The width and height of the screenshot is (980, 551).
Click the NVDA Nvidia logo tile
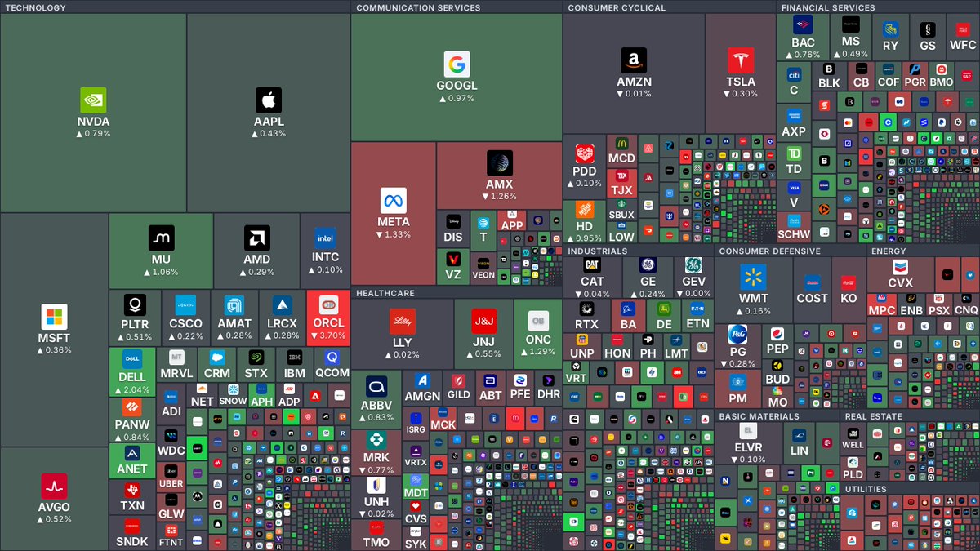93,100
